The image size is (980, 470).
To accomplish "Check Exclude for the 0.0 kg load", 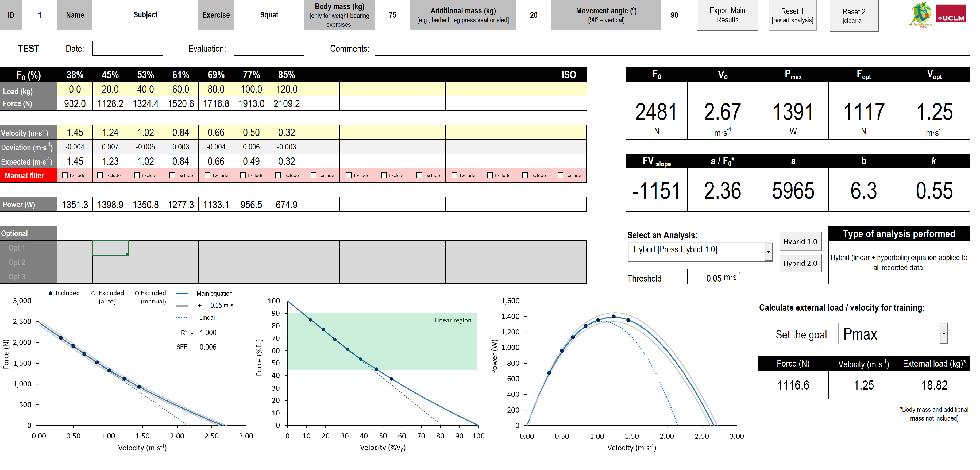I will click(64, 175).
